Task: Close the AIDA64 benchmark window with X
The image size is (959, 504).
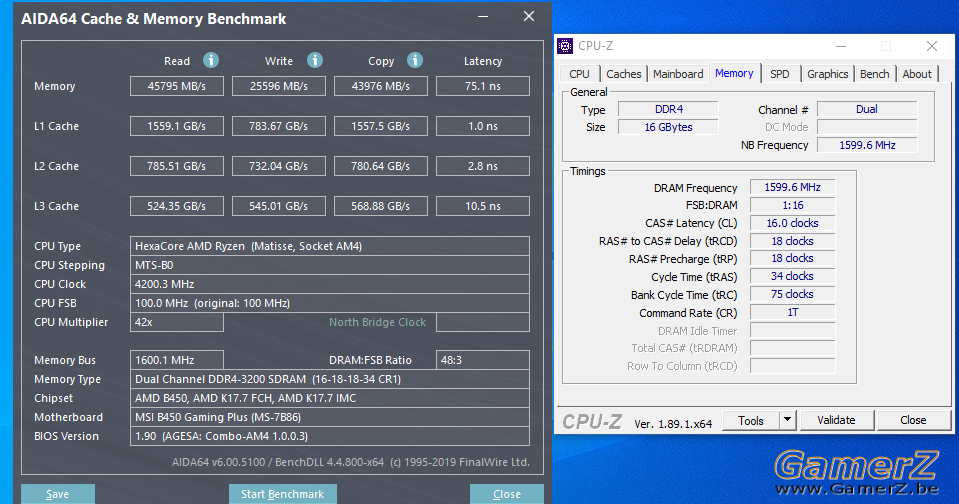Action: pos(529,17)
